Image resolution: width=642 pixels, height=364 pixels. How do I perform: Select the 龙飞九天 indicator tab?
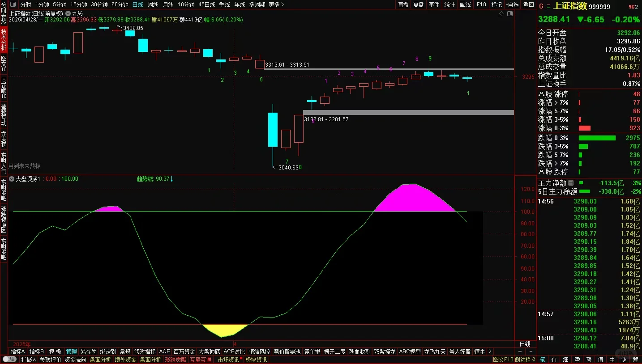click(435, 351)
